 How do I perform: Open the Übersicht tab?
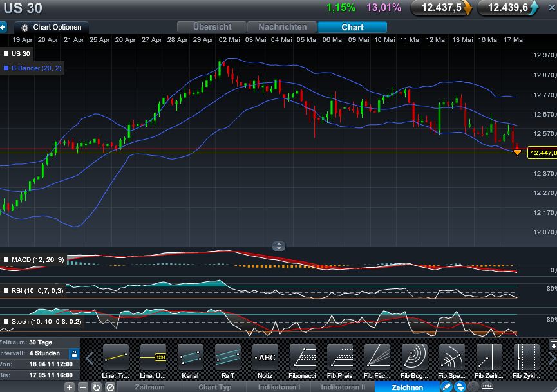click(x=212, y=27)
